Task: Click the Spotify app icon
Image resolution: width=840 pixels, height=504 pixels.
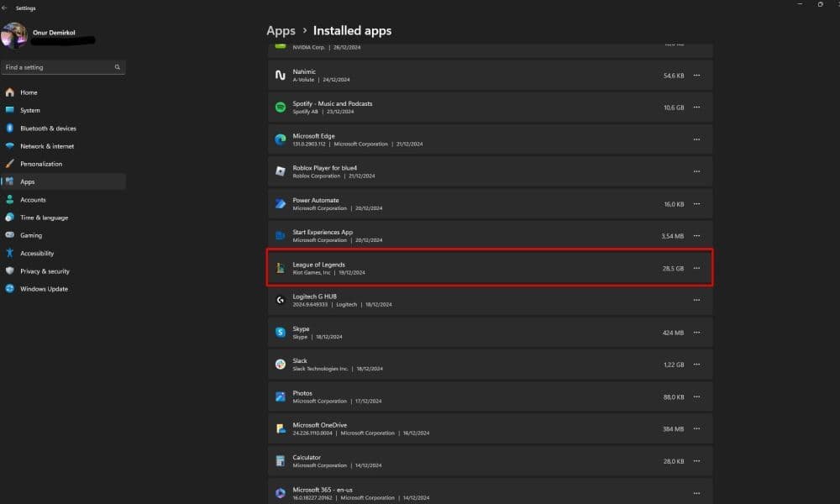Action: [280, 107]
